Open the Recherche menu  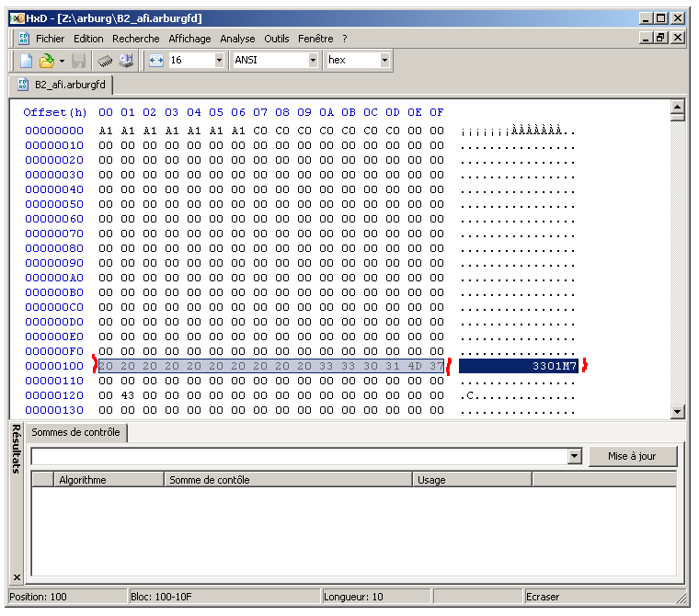[135, 39]
